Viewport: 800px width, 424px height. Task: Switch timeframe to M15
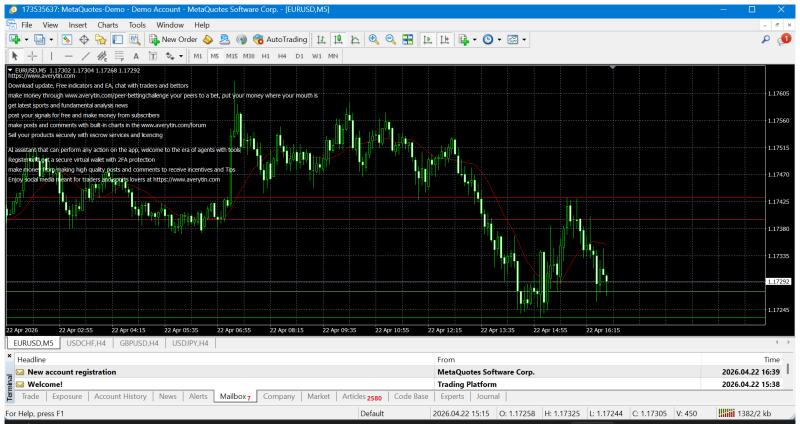(x=232, y=56)
